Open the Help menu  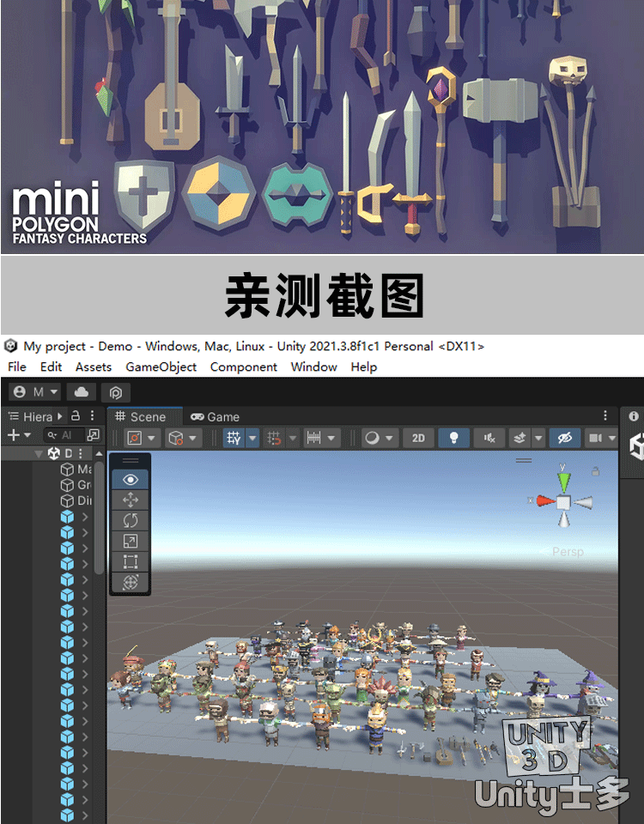click(x=364, y=367)
